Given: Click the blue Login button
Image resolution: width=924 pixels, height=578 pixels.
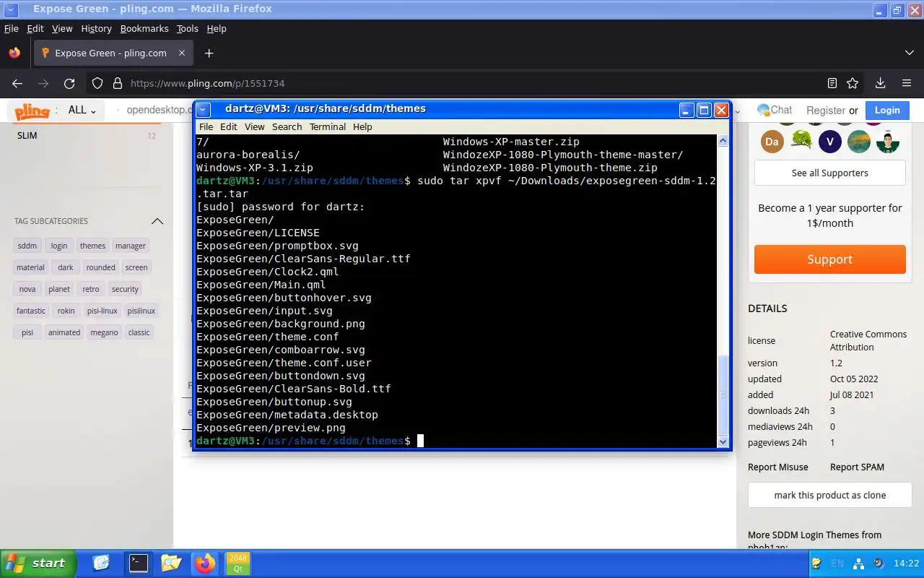Looking at the screenshot, I should [887, 111].
